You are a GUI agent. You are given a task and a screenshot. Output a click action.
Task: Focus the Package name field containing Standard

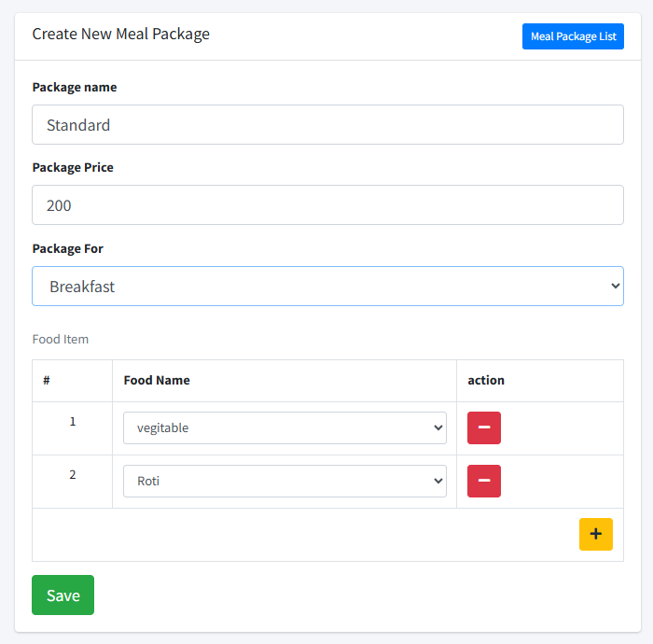tap(327, 125)
